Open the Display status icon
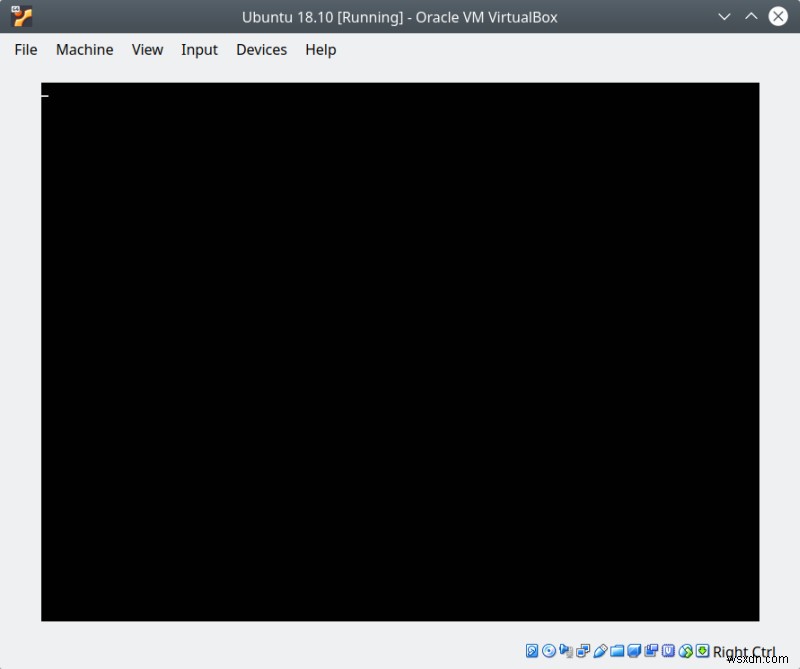The height and width of the screenshot is (669, 800). pyautogui.click(x=633, y=651)
